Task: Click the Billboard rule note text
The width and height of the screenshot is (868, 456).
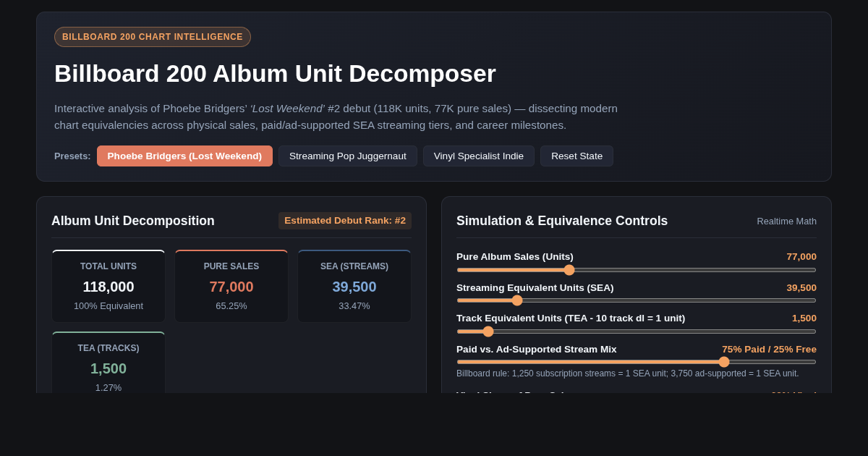Action: pos(628,373)
